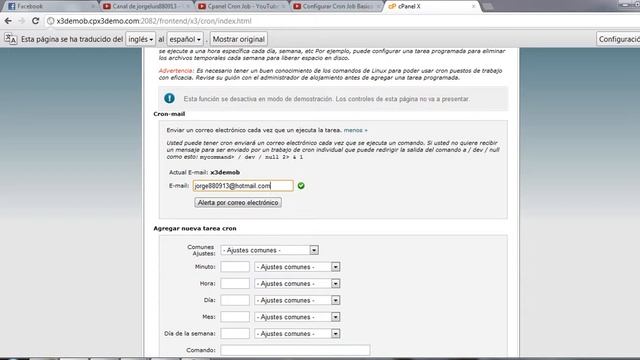The image size is (640, 360).
Task: Open the Minuto Ajustes comunes dropdown
Action: pyautogui.click(x=297, y=267)
